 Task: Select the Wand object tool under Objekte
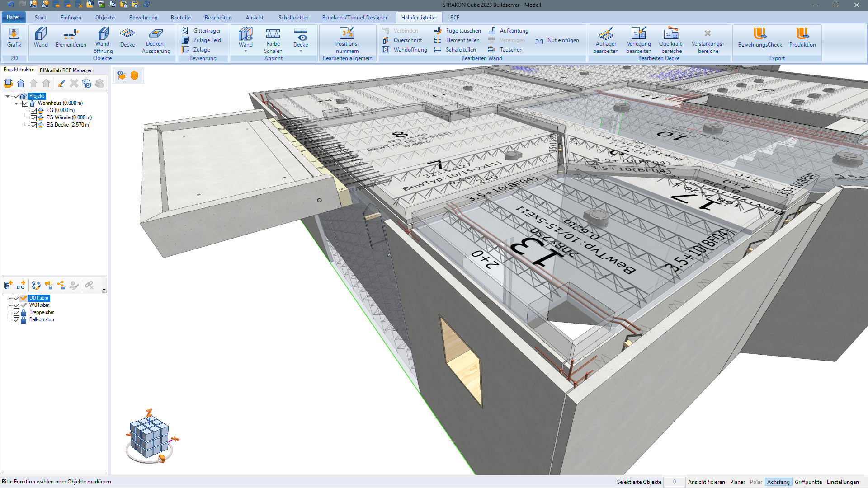(x=41, y=37)
